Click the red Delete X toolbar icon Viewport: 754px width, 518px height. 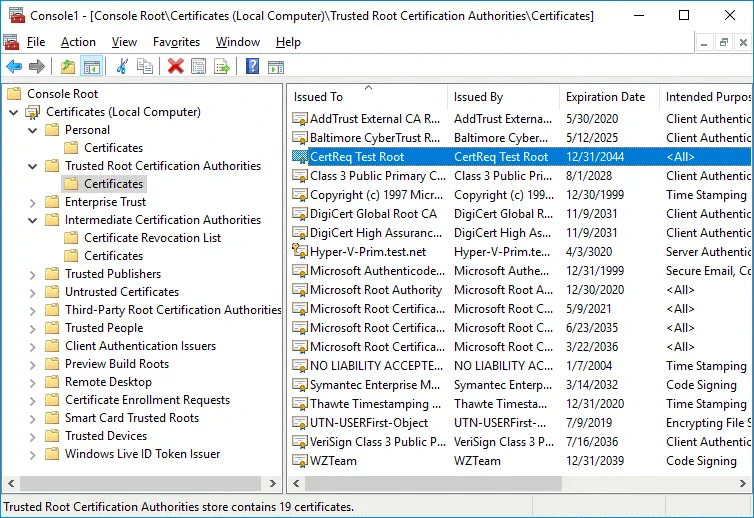coord(175,67)
